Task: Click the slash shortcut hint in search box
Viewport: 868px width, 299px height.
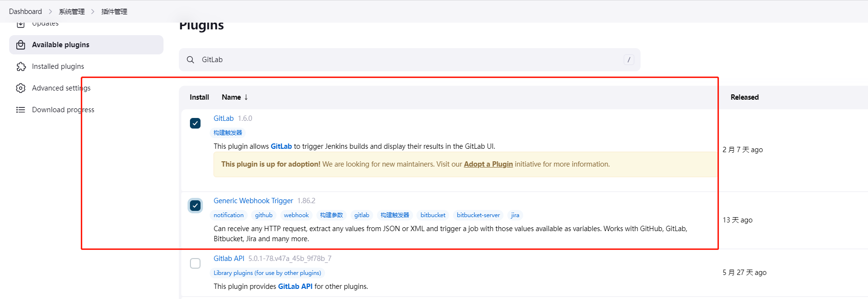Action: 629,60
